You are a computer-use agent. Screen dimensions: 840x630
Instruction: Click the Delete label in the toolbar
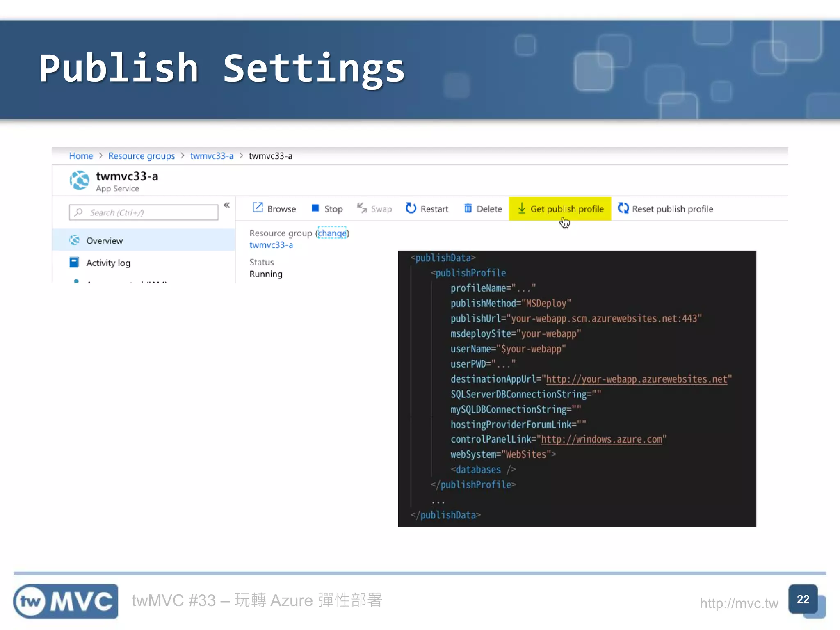[489, 209]
